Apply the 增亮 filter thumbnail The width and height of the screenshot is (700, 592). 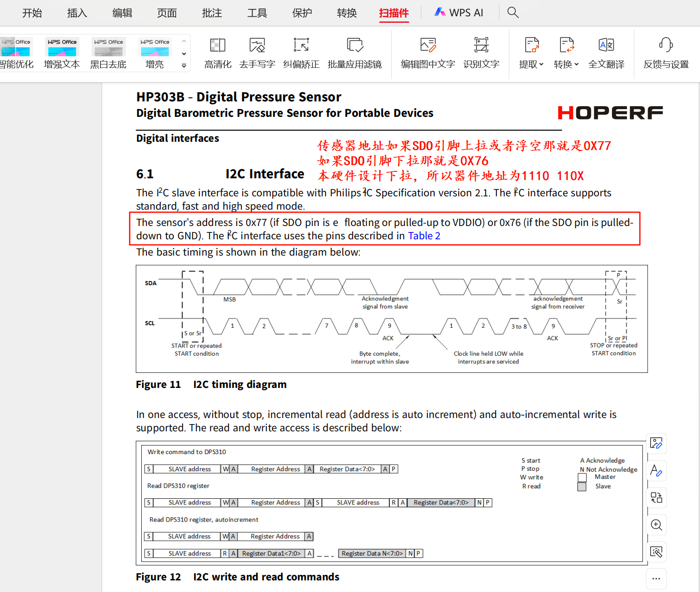155,53
